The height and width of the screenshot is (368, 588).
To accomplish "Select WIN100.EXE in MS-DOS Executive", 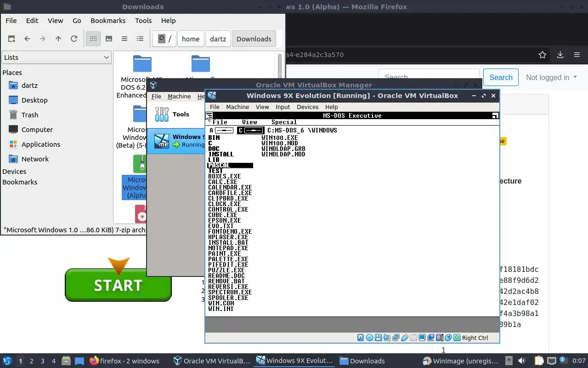I will 280,138.
